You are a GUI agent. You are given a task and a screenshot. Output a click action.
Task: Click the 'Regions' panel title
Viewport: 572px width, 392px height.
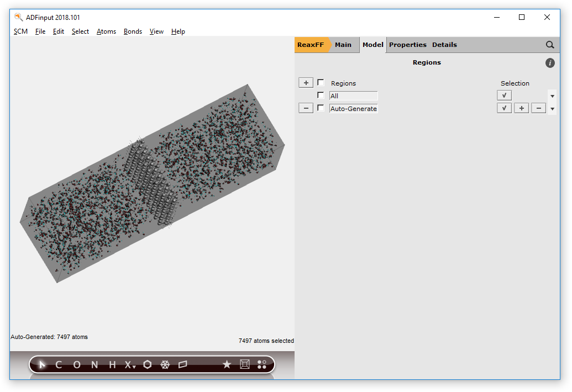[x=427, y=62]
